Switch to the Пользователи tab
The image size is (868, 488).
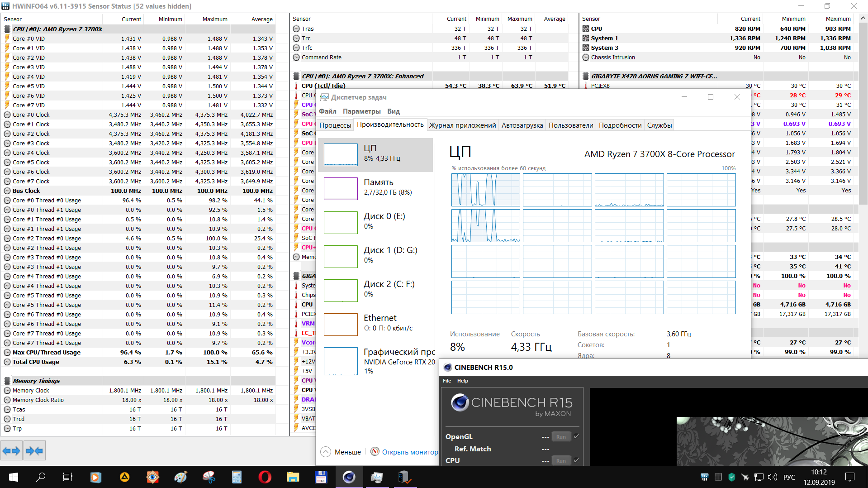pos(571,125)
